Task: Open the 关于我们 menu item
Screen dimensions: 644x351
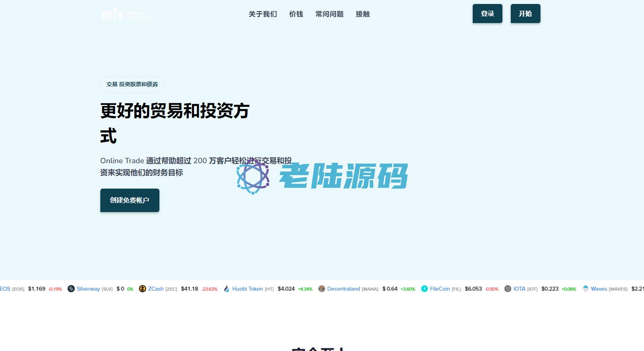Action: [x=263, y=14]
